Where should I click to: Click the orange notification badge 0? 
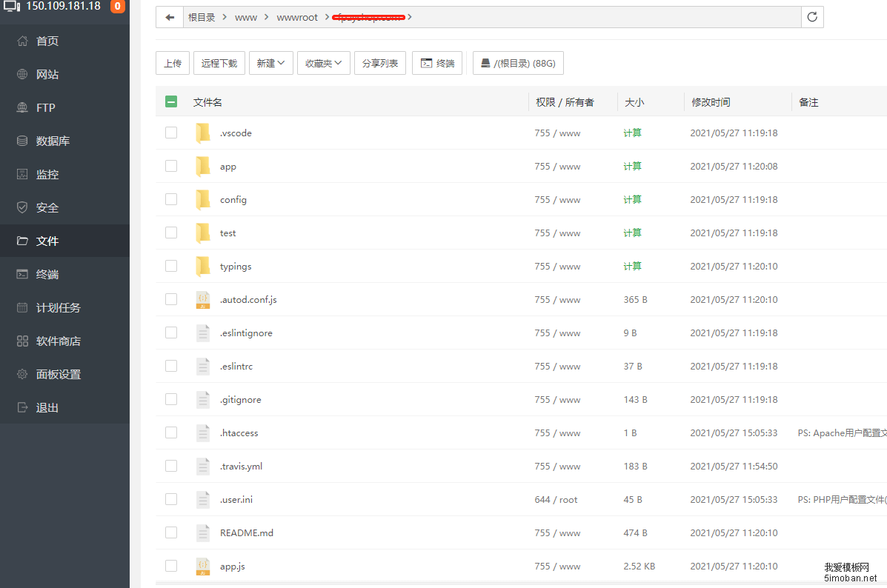click(x=117, y=7)
